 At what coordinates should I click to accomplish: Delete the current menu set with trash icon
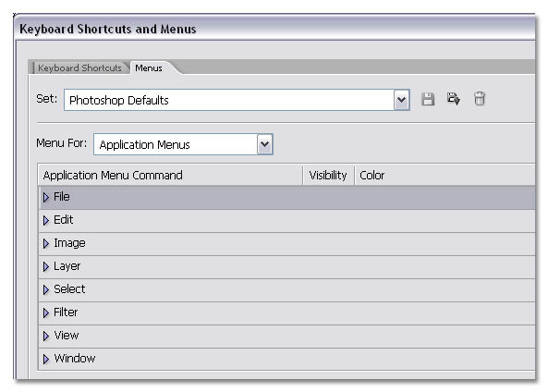480,99
